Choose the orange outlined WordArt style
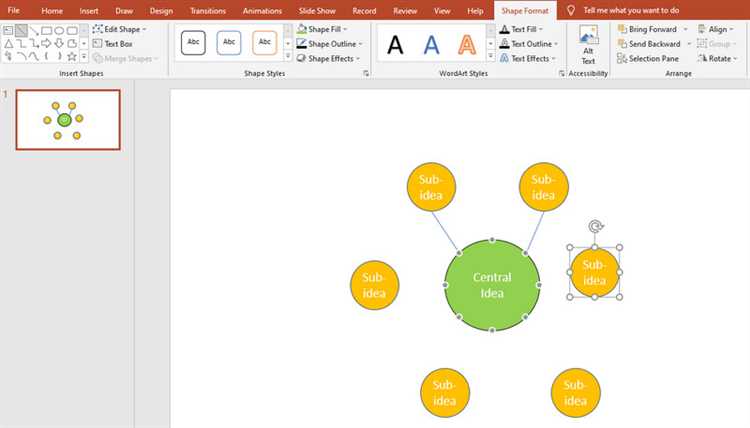This screenshot has height=428, width=750. pos(467,44)
